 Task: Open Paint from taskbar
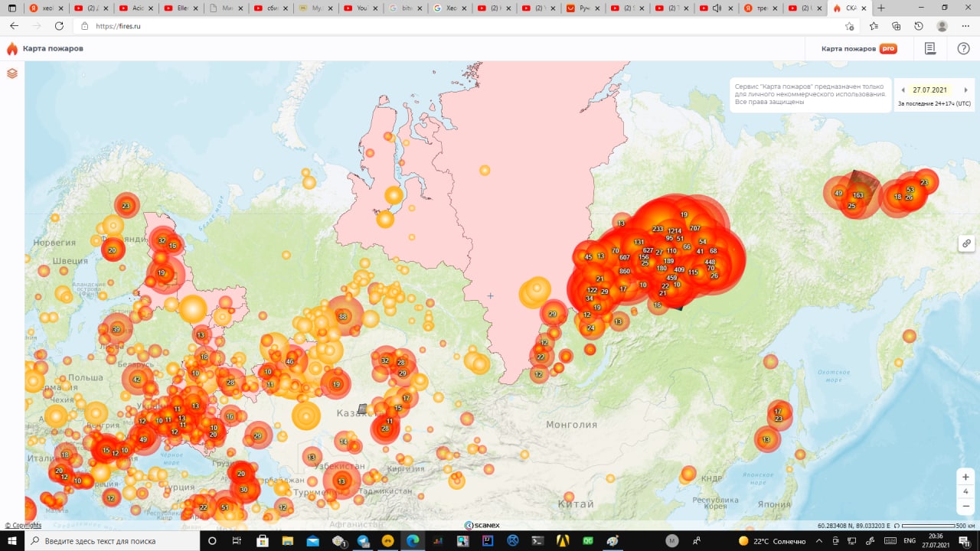[x=612, y=540]
